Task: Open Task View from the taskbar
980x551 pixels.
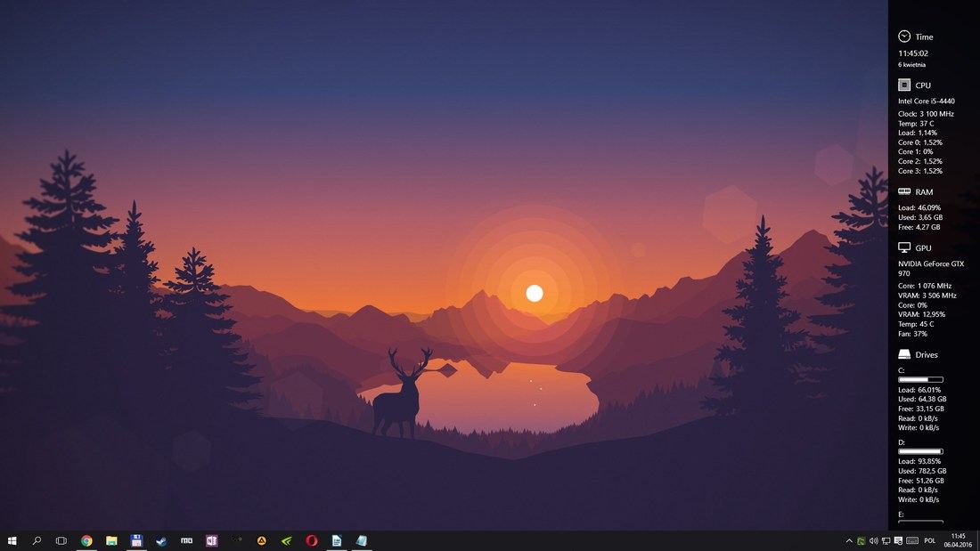Action: coord(61,541)
